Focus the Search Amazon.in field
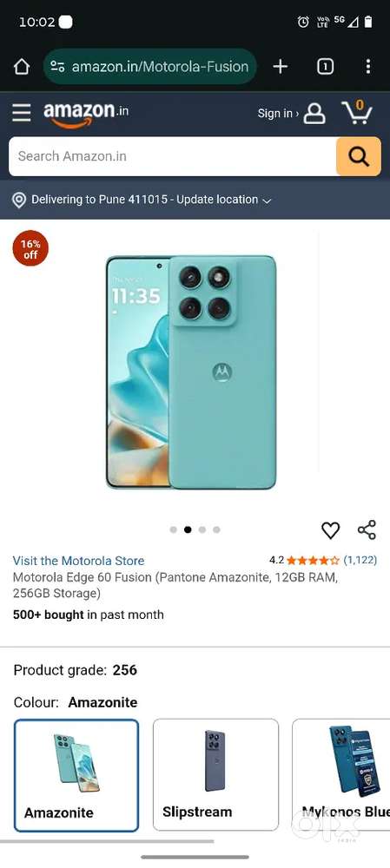 click(172, 156)
